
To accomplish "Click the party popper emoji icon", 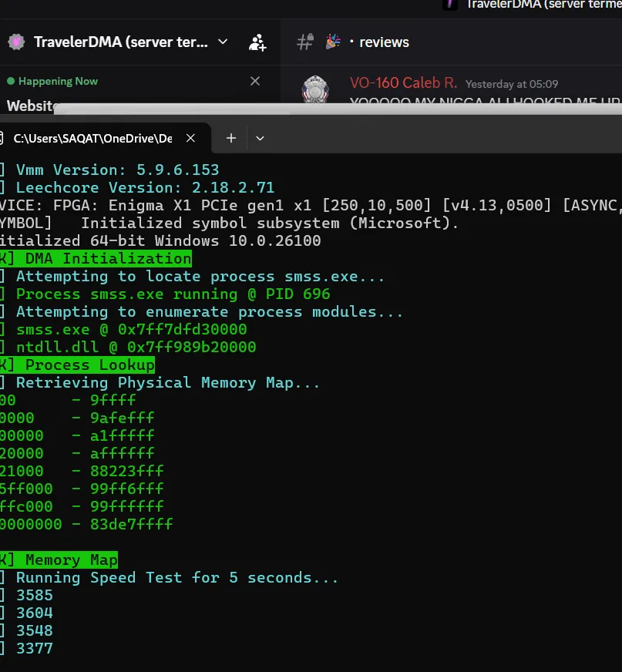I will [333, 42].
